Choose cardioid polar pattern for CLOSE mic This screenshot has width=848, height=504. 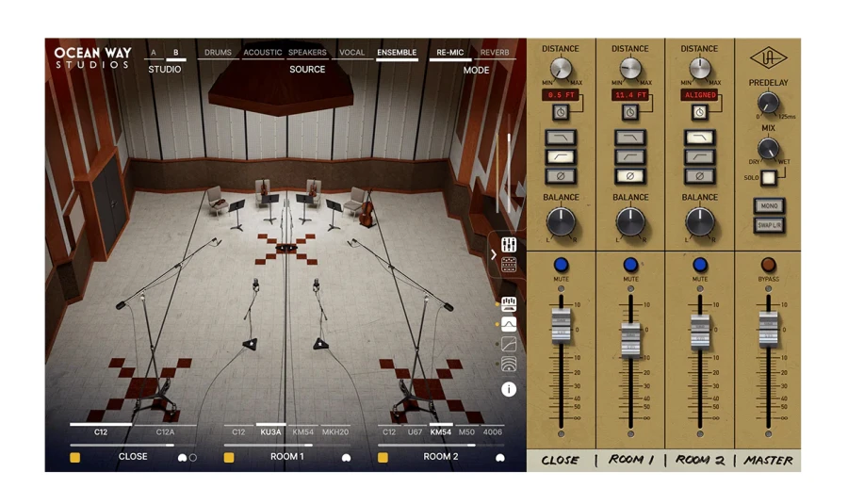[182, 458]
